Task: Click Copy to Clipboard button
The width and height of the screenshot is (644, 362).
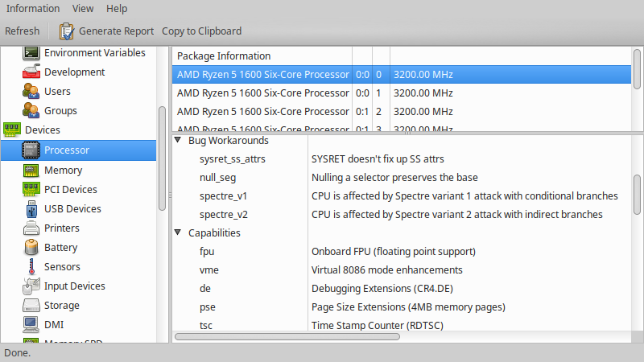Action: point(202,31)
